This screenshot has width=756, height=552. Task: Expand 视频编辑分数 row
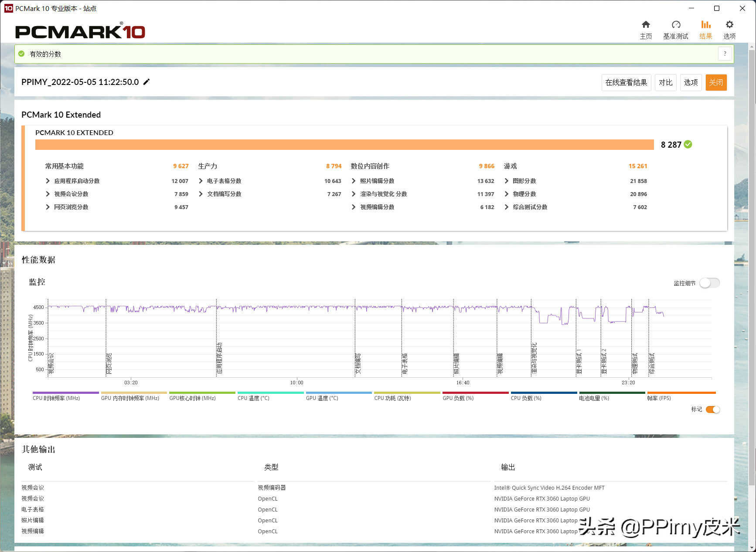354,207
